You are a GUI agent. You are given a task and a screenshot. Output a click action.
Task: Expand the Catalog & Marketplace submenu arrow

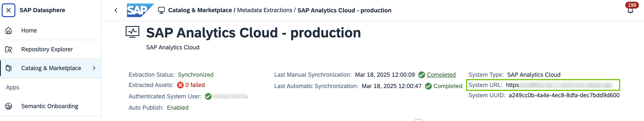tap(94, 68)
